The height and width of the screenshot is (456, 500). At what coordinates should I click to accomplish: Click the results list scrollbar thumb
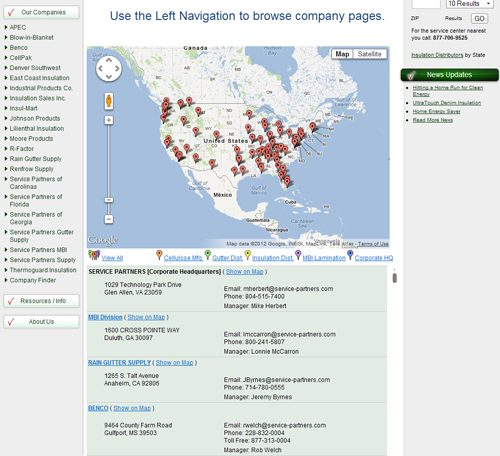[x=395, y=278]
